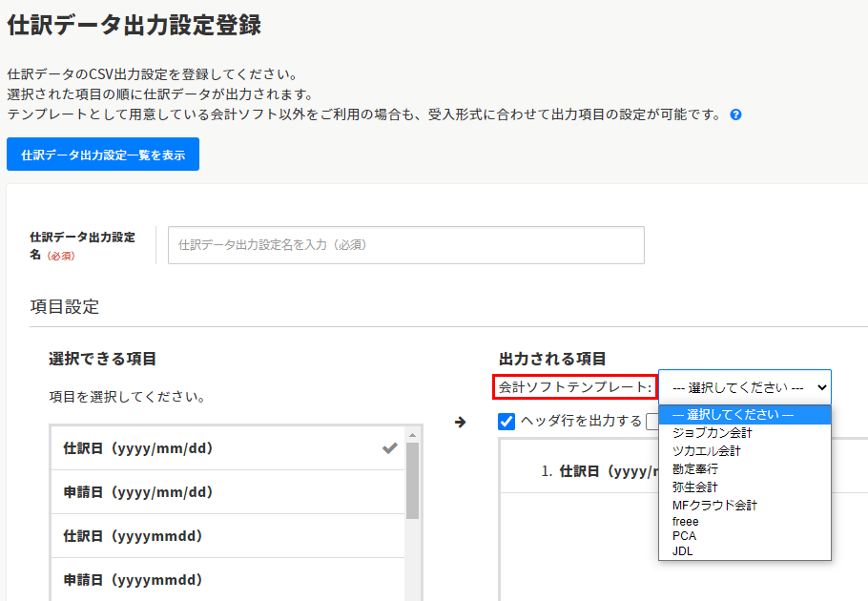
Task: Click the right arrow between item lists
Action: point(460,422)
